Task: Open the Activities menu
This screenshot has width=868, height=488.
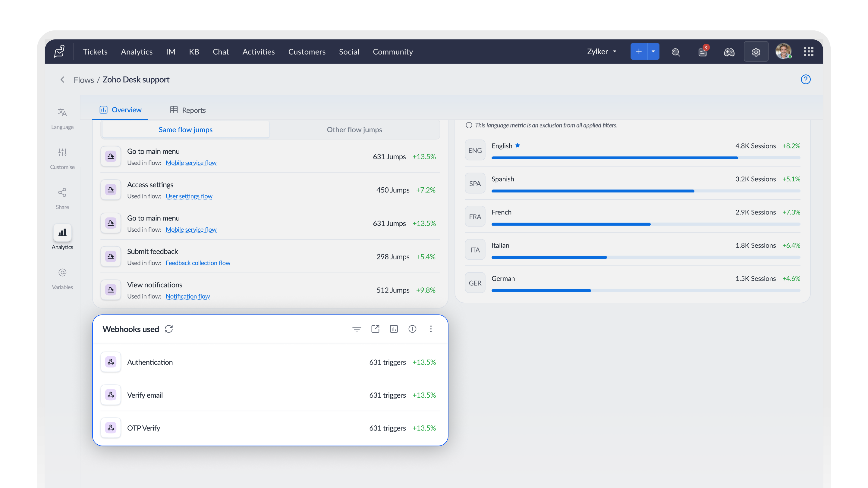Action: tap(259, 52)
